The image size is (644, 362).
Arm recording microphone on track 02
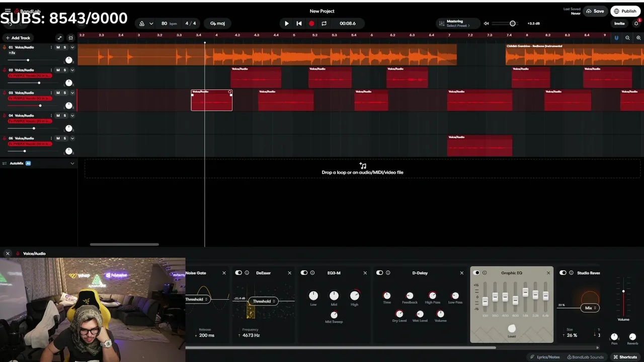pos(5,70)
